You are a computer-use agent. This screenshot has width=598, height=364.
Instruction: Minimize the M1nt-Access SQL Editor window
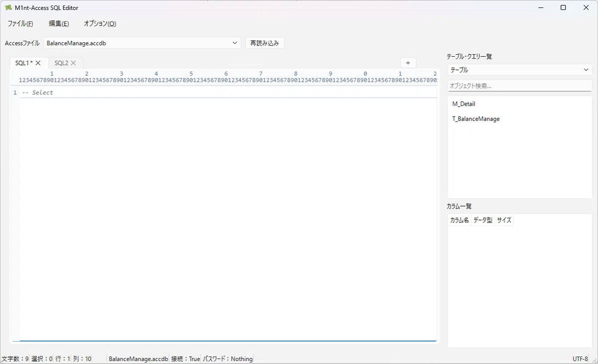pyautogui.click(x=540, y=7)
